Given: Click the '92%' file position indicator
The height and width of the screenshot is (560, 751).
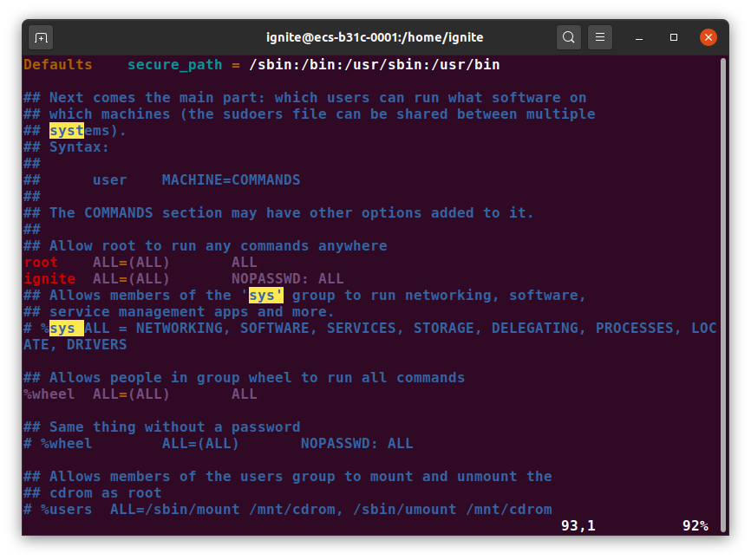Looking at the screenshot, I should click(x=695, y=525).
